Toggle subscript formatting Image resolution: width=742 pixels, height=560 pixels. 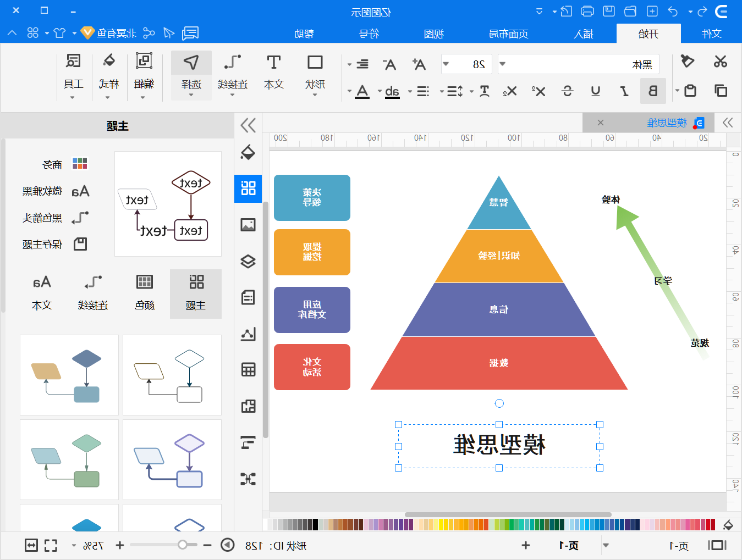[509, 91]
